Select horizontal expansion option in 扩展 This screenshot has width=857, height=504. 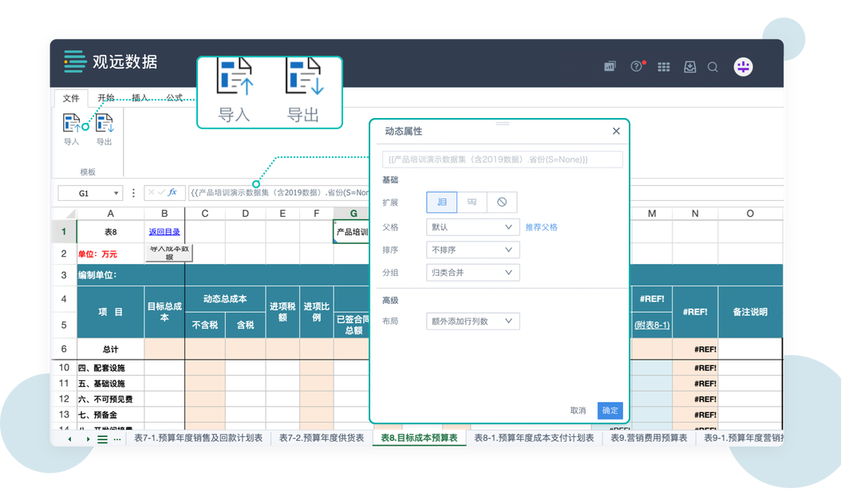(472, 202)
